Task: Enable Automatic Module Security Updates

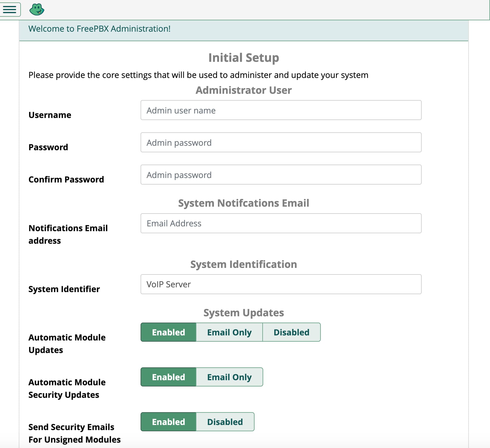Action: (168, 377)
